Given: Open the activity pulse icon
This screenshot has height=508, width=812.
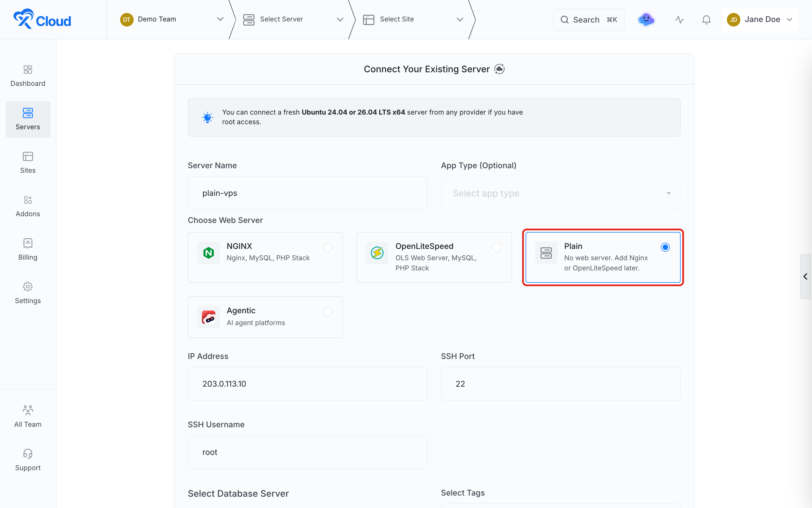Looking at the screenshot, I should tap(679, 20).
